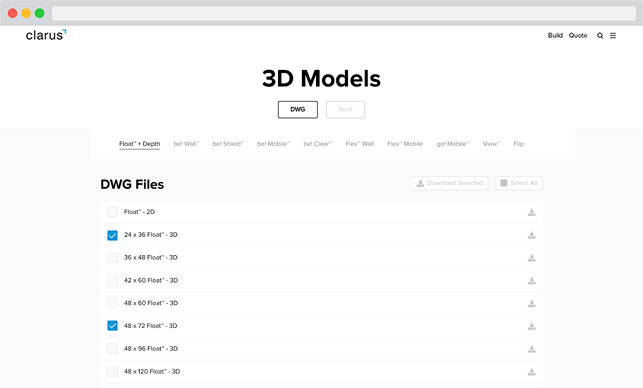Uncheck the 24 x 36 Float 3D checkbox
The height and width of the screenshot is (388, 643).
pos(112,235)
